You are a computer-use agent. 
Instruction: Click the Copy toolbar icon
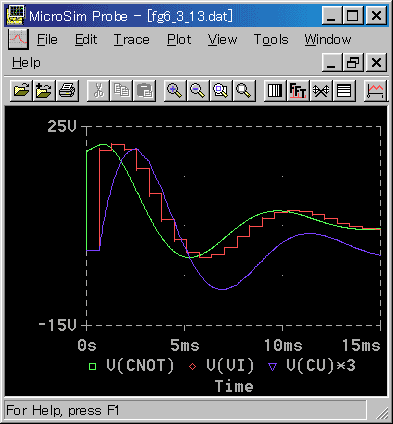click(121, 91)
